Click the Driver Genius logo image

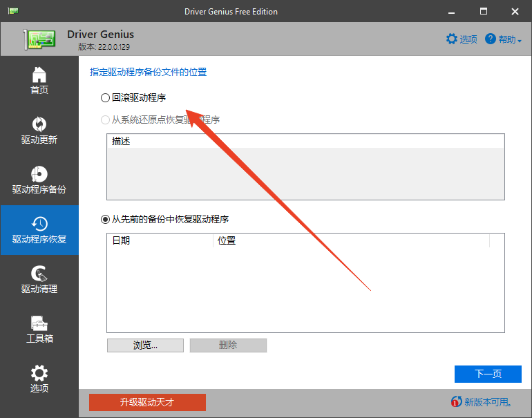point(40,39)
